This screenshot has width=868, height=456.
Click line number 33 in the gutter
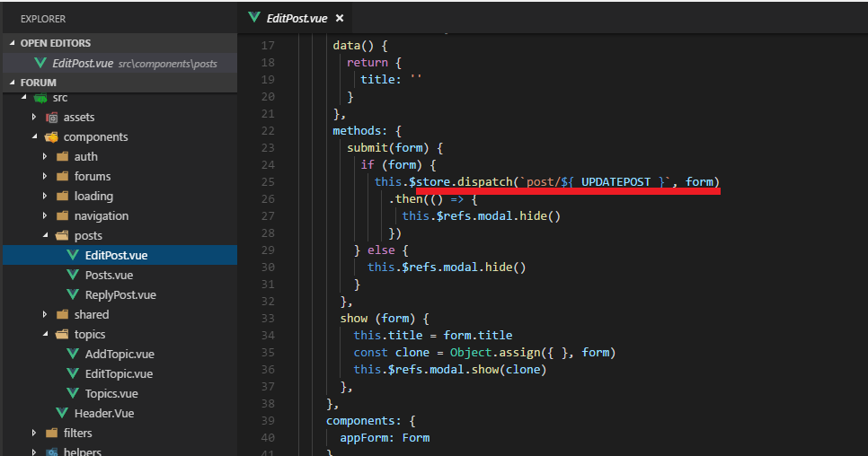(268, 319)
